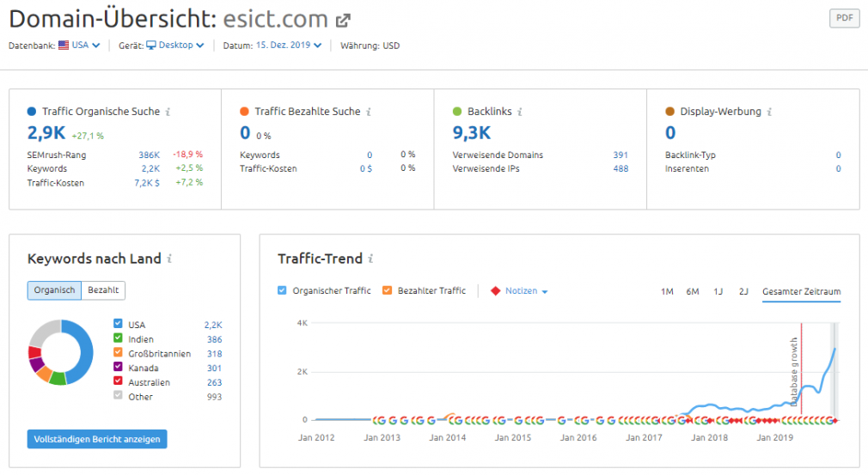Open Kanada keyword count 301

coord(214,368)
